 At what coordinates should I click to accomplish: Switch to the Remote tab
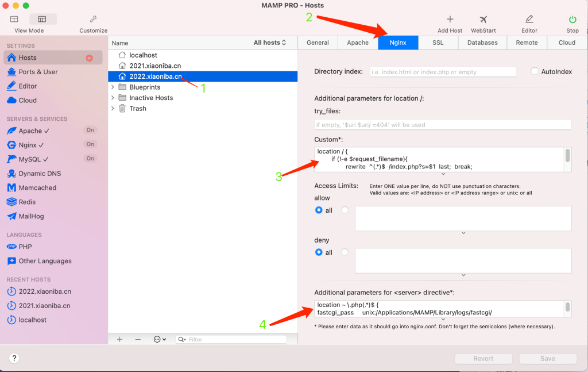(x=527, y=43)
